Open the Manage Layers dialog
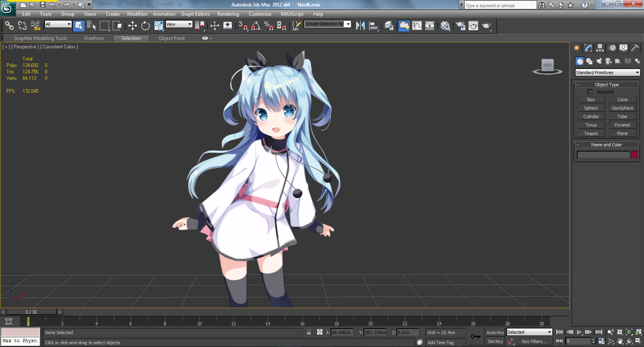Screen dimensions: 644x347 tap(389, 26)
